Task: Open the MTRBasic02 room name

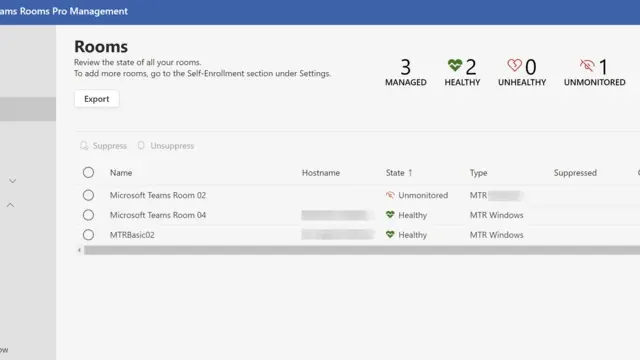Action: click(x=132, y=235)
